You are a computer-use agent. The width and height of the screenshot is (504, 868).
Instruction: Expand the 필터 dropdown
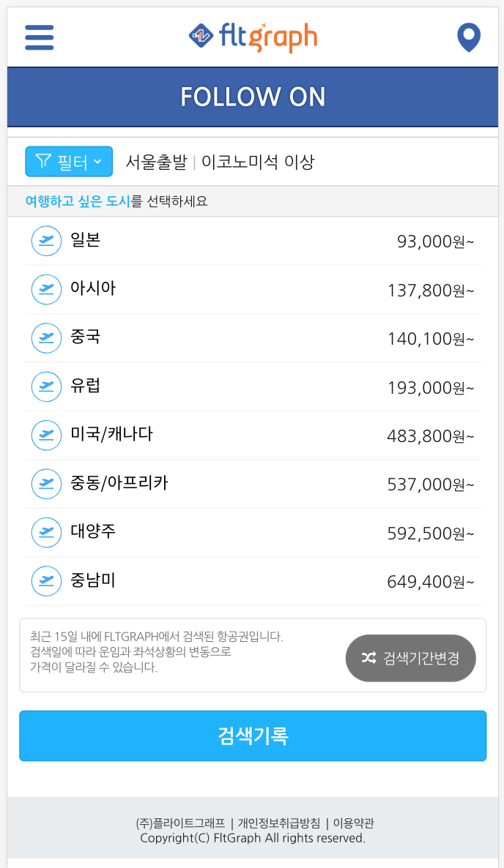(69, 161)
